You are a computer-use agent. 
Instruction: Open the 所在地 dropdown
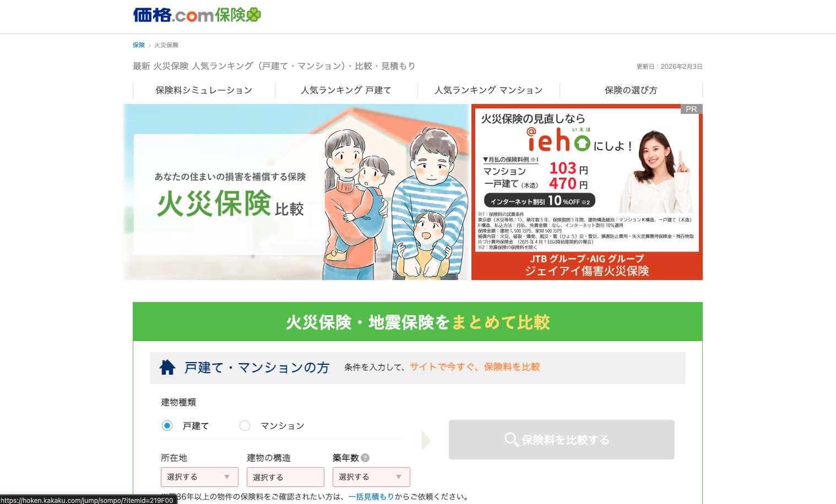click(199, 477)
